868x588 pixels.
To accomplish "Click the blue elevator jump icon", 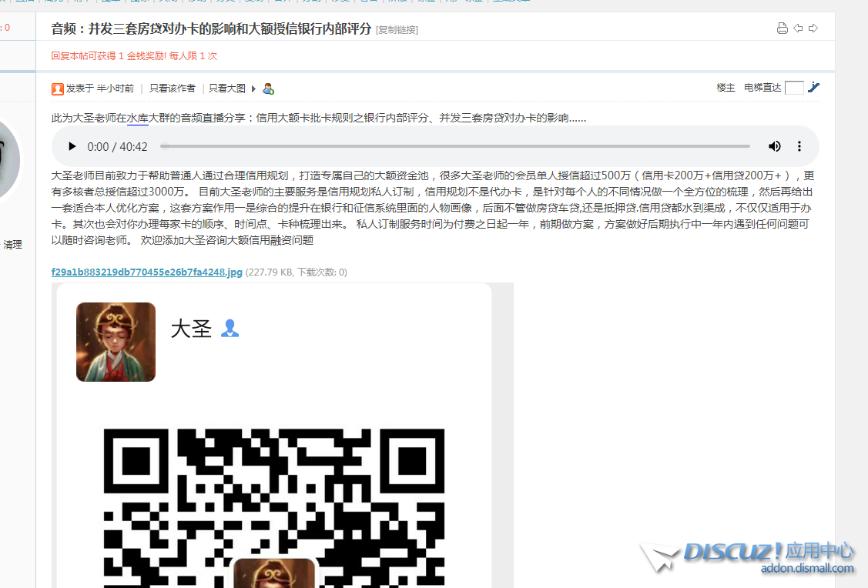I will (x=813, y=88).
